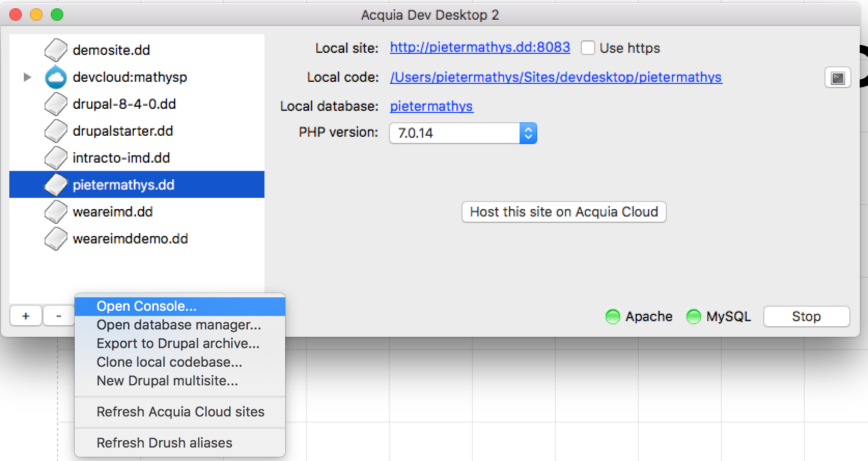Click the Apache status label
This screenshot has height=461, width=868.
[x=649, y=316]
